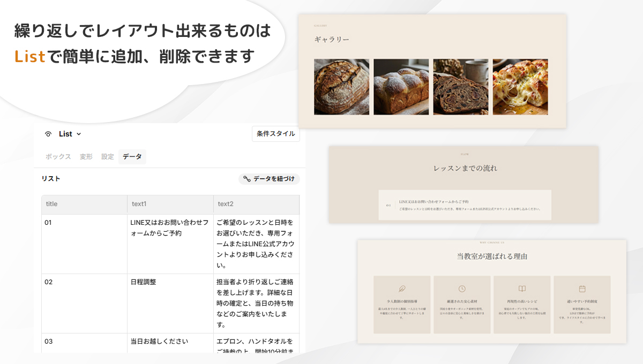Viewport: 643px width, 364px height.
Task: Click the cheese pizza bread gallery image
Action: pos(520,87)
